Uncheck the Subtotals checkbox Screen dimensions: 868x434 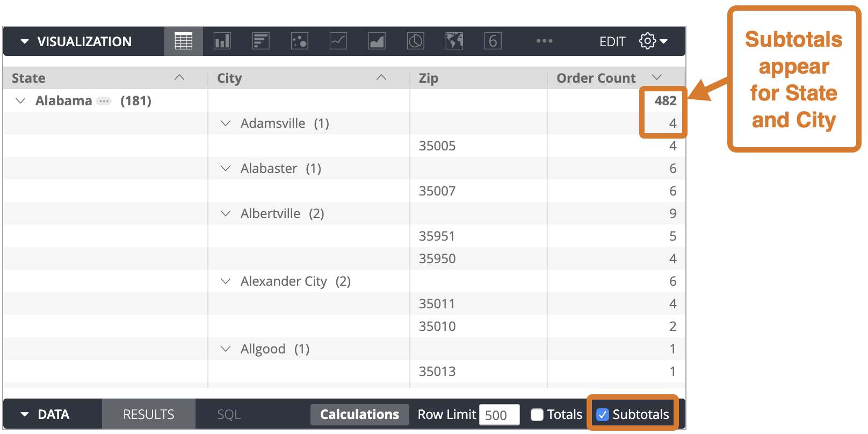pyautogui.click(x=603, y=415)
